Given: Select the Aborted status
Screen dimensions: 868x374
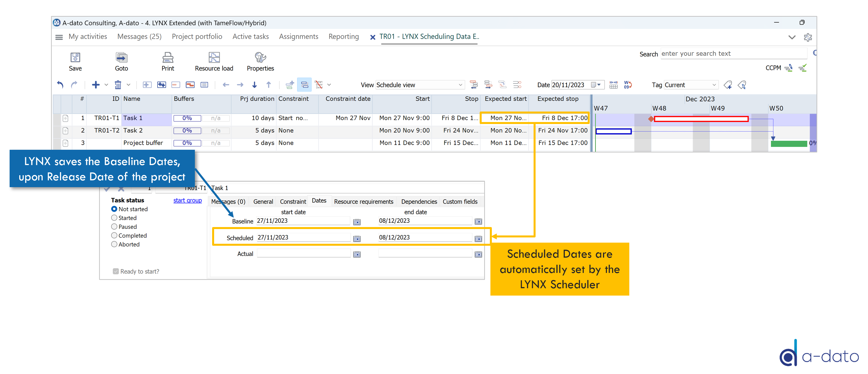Looking at the screenshot, I should tap(114, 244).
